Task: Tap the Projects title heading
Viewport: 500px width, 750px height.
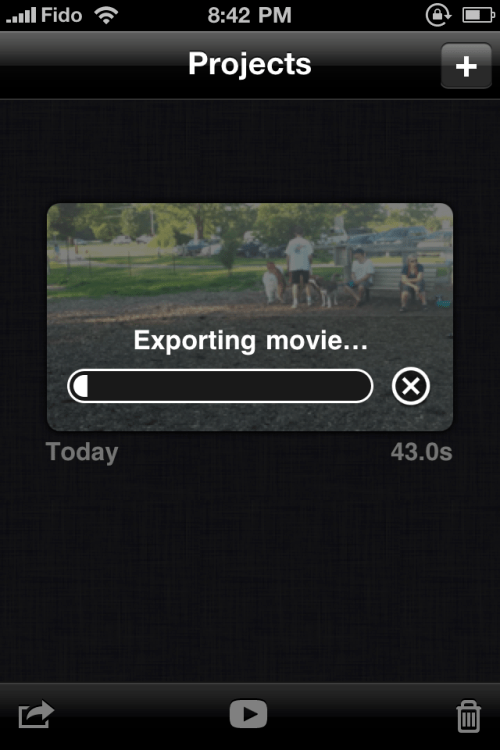Action: [x=250, y=64]
